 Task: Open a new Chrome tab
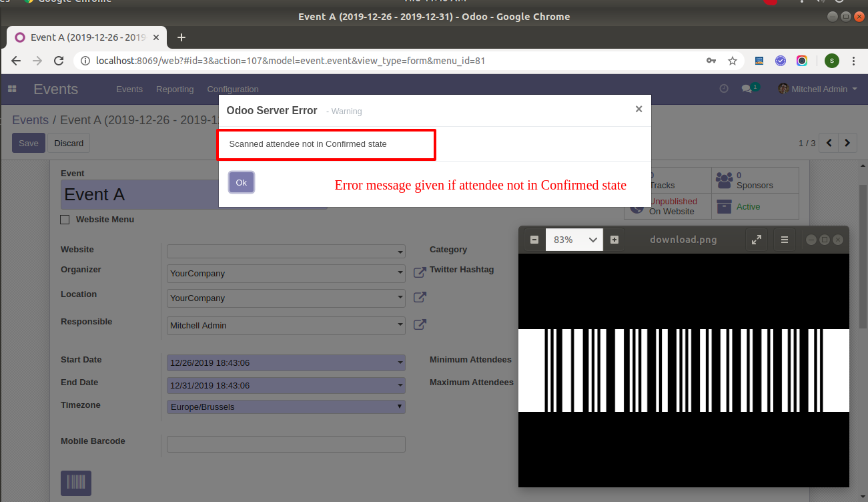coord(181,37)
